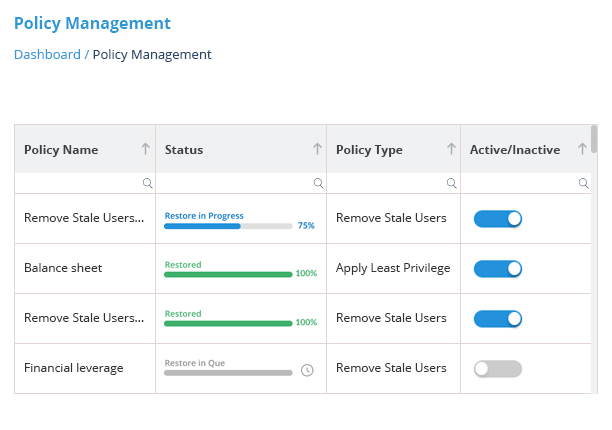Toggle off the Restore in Progress policy switch
Image resolution: width=612 pixels, height=430 pixels.
498,219
